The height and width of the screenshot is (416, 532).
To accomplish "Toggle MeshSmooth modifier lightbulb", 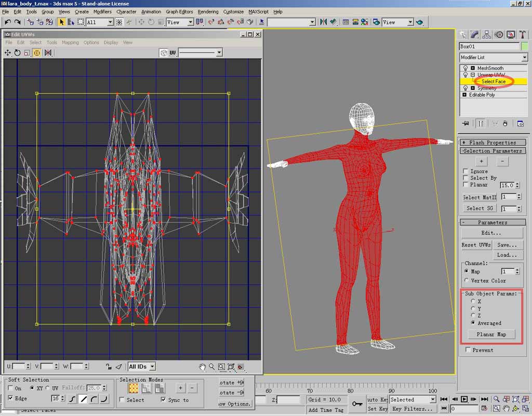I will (x=465, y=68).
